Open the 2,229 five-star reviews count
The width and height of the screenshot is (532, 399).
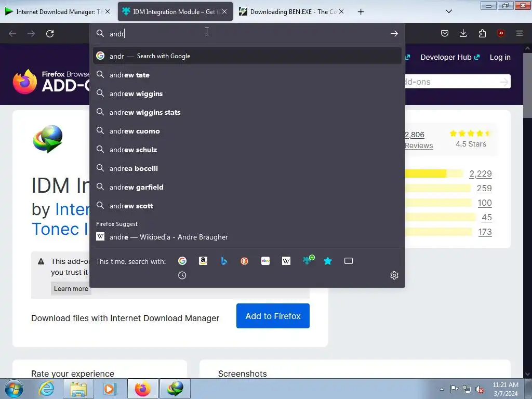click(x=481, y=174)
